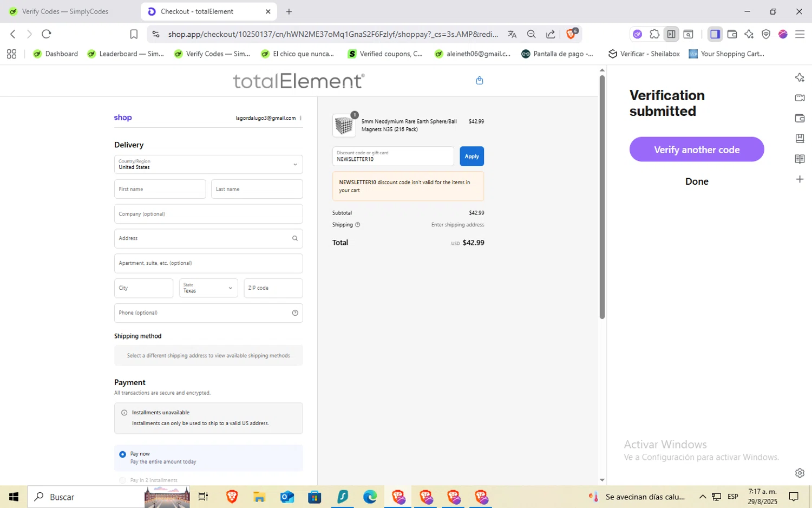Click the page vertical scrollbar

pos(602,197)
